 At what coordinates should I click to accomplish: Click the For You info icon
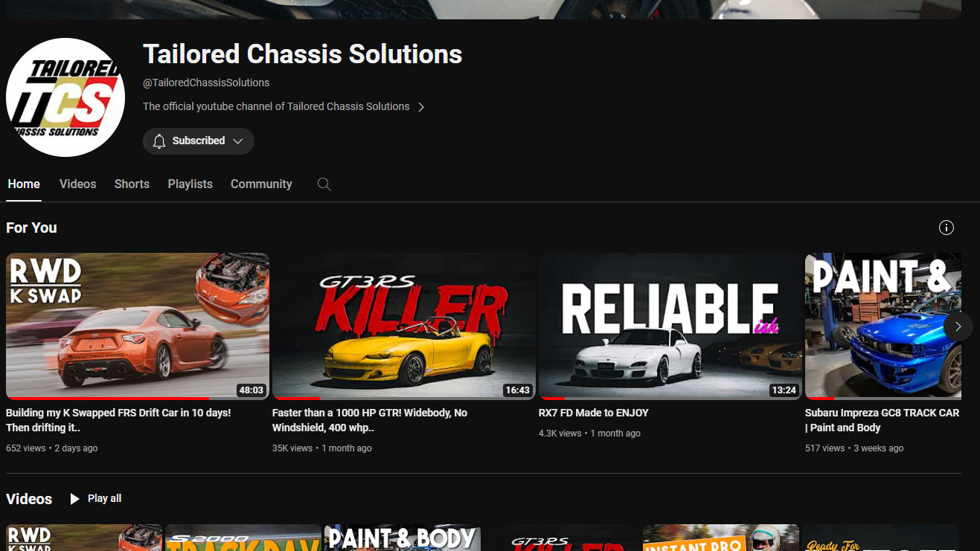[x=946, y=228]
